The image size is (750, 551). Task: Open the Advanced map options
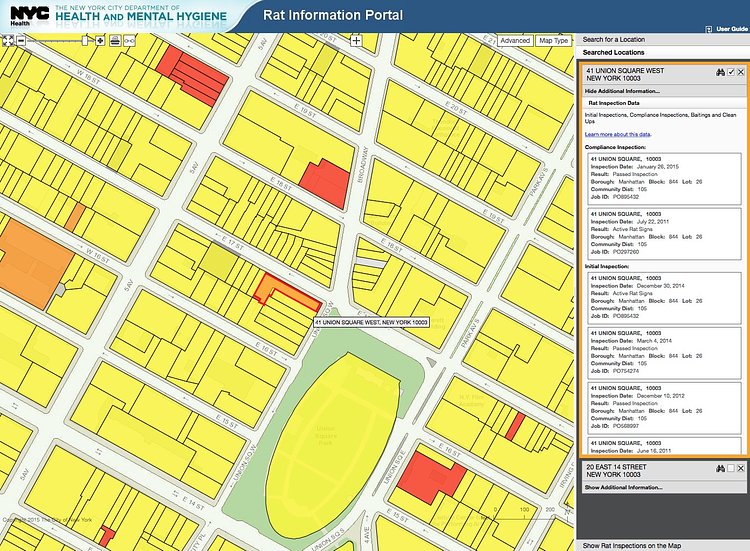tap(514, 41)
